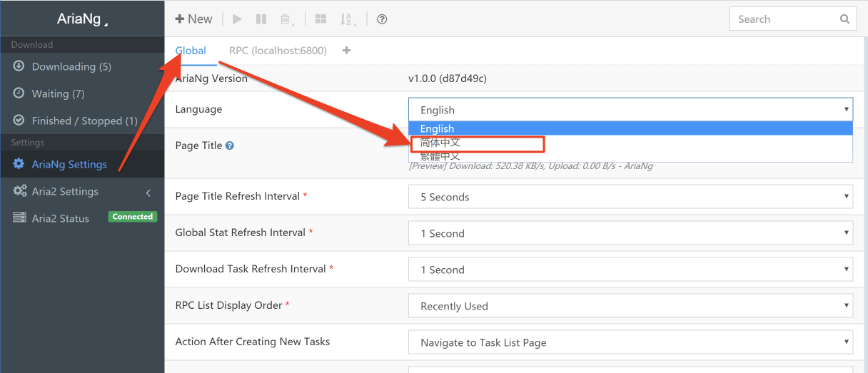
Task: Open the select-all grid icon menu
Action: [321, 19]
